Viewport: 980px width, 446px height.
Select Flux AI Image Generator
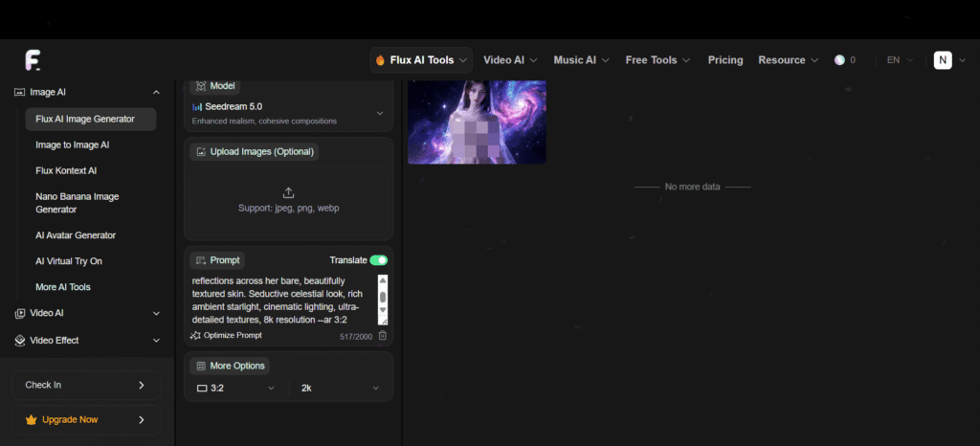91,119
